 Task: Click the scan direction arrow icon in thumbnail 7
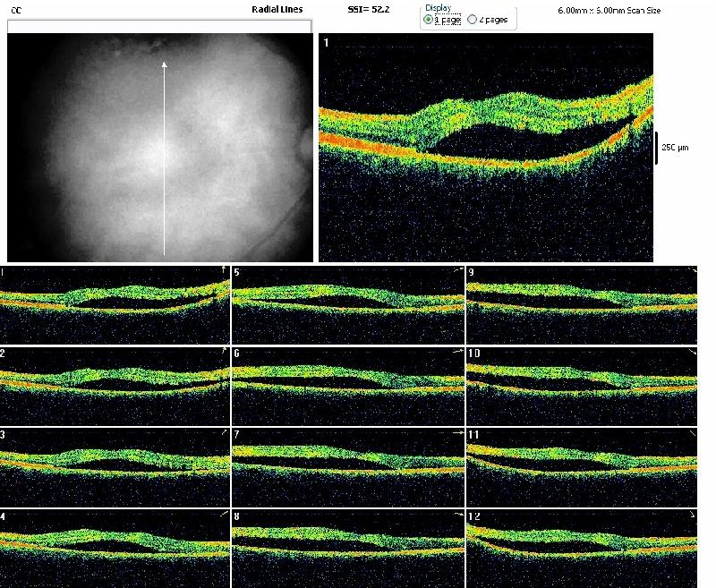point(458,432)
